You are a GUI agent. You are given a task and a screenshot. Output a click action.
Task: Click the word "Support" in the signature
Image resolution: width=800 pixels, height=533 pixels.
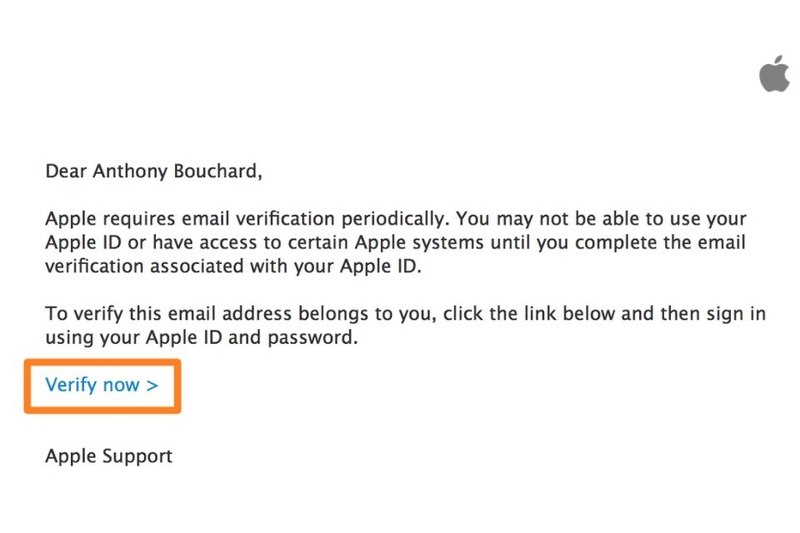tap(138, 456)
